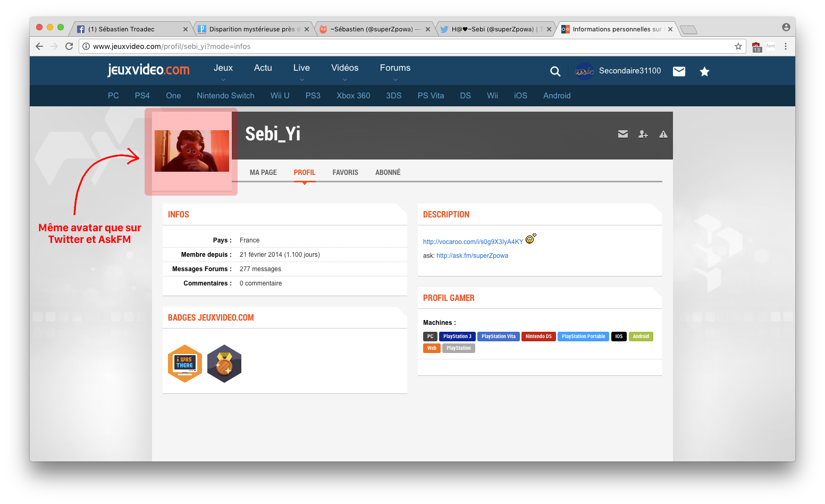
Task: Go to Nintendo Switch section
Action: coord(225,96)
